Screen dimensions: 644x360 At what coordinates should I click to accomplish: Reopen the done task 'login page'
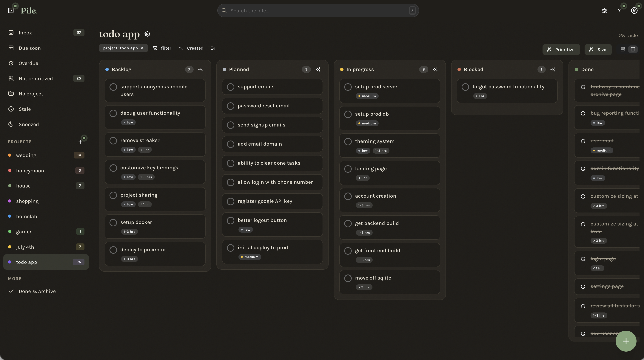pos(583,259)
